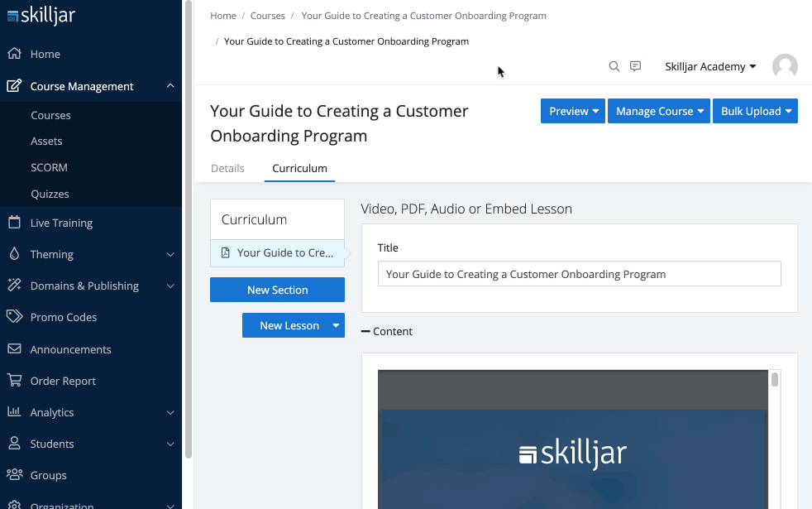Click the Announcements envelope icon
The height and width of the screenshot is (509, 812).
click(x=14, y=349)
